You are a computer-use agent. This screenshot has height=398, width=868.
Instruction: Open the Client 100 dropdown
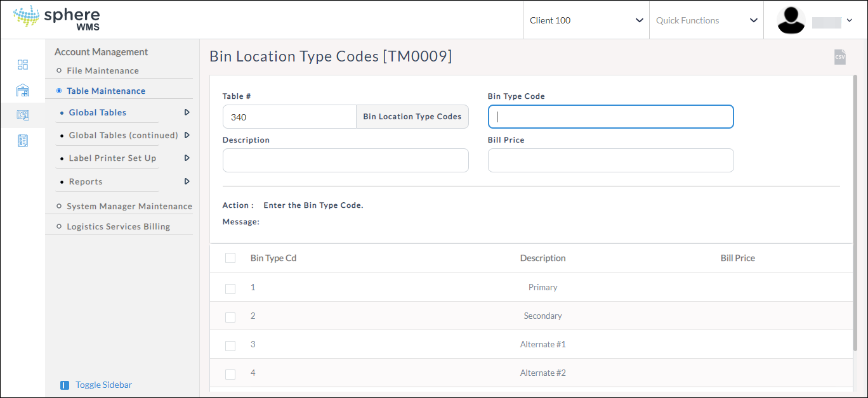[586, 20]
